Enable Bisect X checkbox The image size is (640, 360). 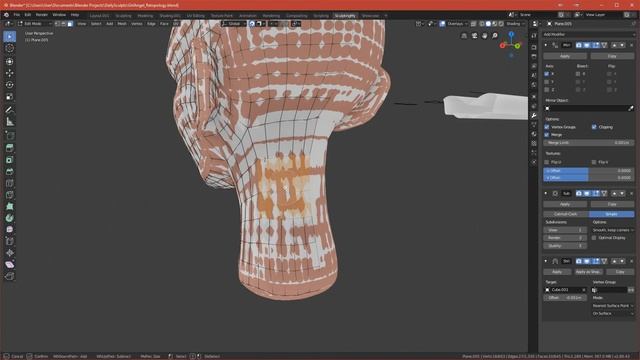[x=578, y=74]
